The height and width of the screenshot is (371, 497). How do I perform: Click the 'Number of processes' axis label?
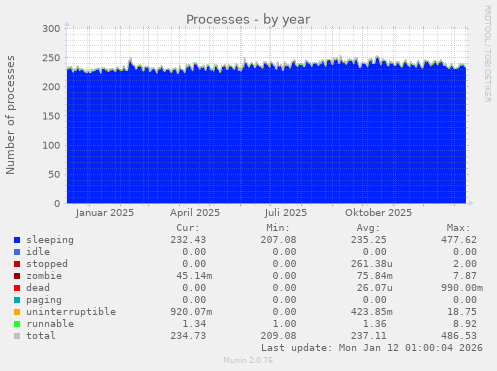tap(11, 115)
